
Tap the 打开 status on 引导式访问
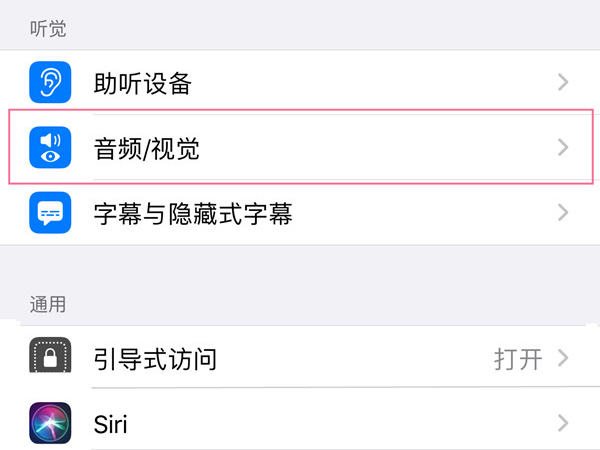click(517, 358)
